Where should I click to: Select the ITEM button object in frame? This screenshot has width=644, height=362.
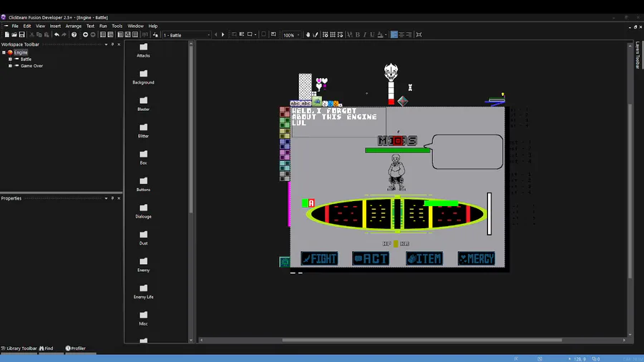tap(424, 258)
